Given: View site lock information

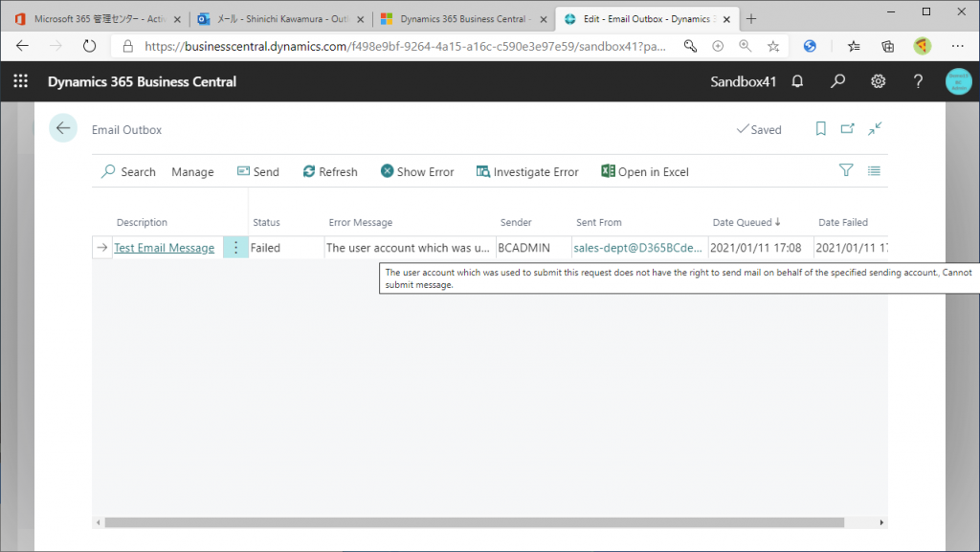Looking at the screenshot, I should 127,46.
